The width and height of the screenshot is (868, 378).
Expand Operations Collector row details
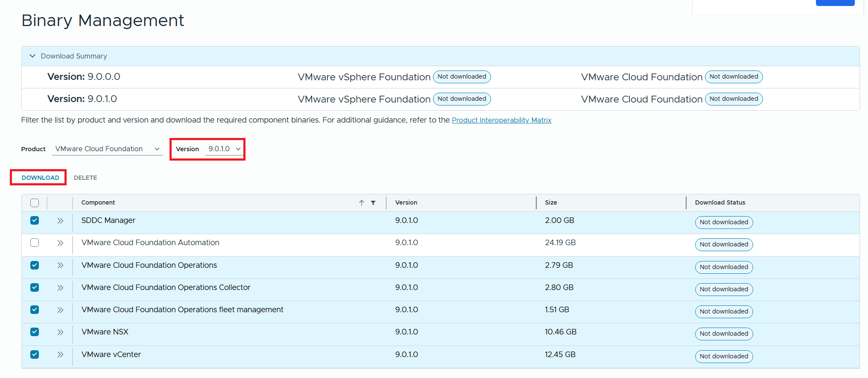click(60, 288)
